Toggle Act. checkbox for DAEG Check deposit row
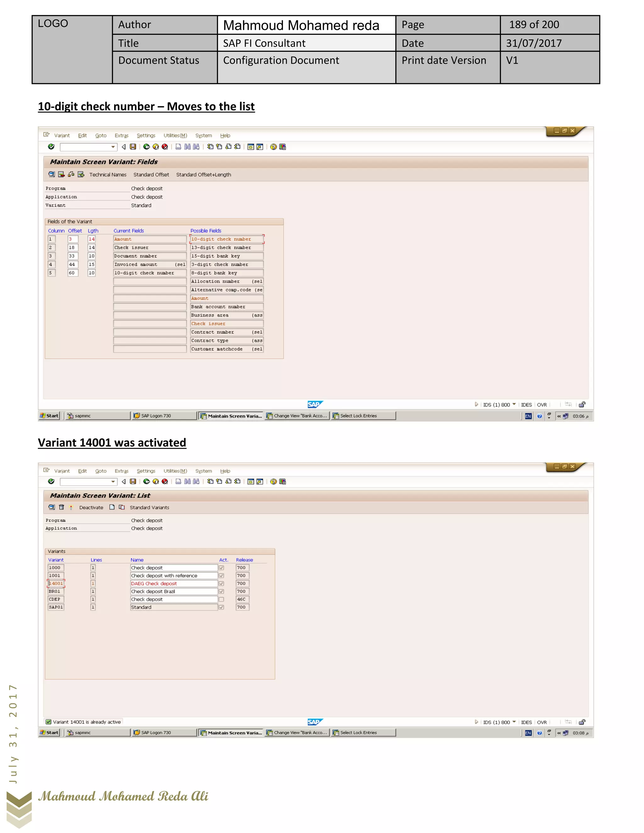 pos(221,583)
